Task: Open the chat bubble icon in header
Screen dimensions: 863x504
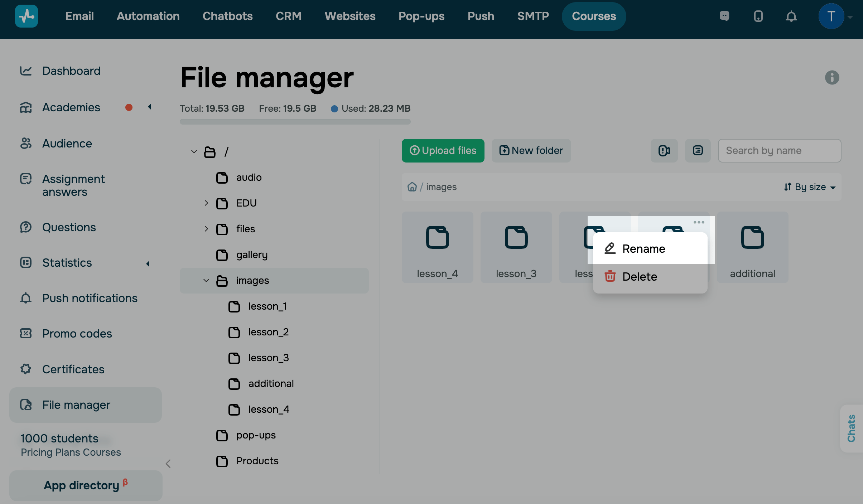Action: [x=724, y=16]
